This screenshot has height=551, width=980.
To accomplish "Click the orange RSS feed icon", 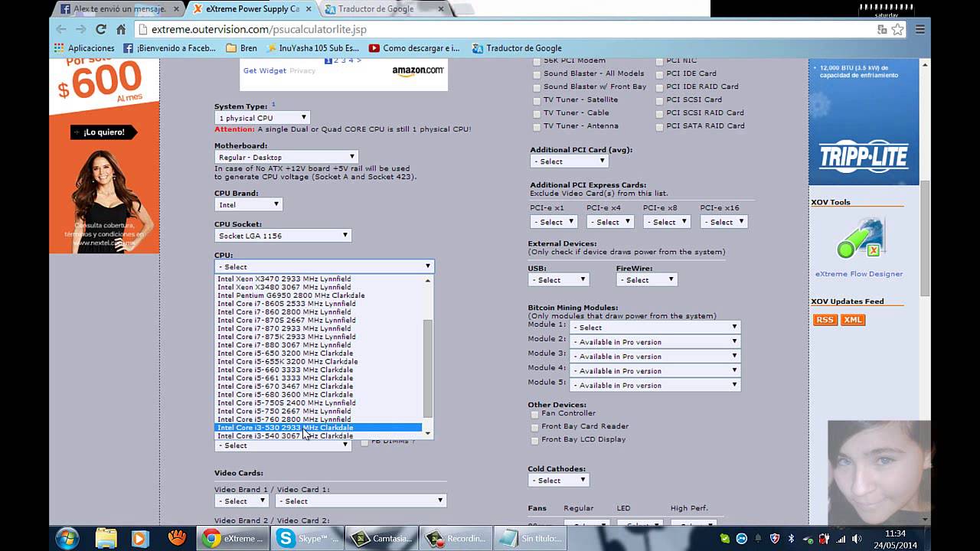I will click(x=825, y=320).
